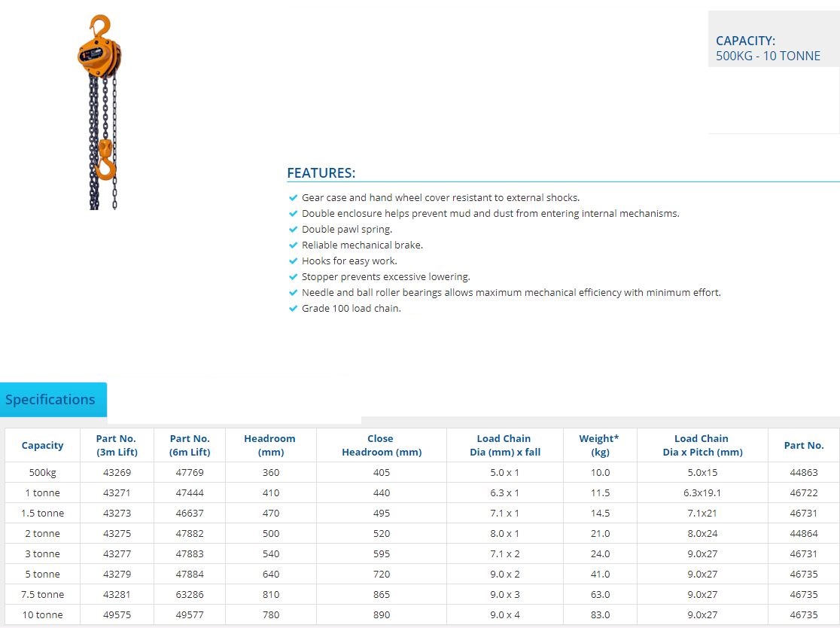Click the 'Close Headroom (mm)' column header
The height and width of the screenshot is (628, 840).
[382, 445]
